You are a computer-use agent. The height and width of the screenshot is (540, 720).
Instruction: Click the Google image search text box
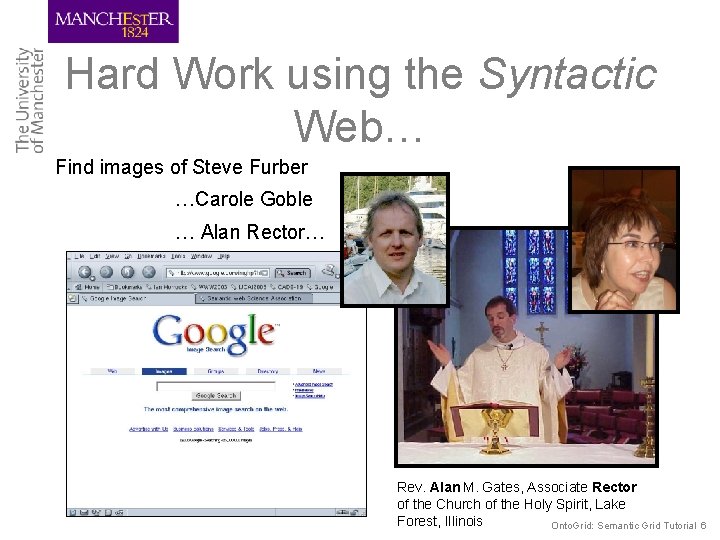point(216,386)
